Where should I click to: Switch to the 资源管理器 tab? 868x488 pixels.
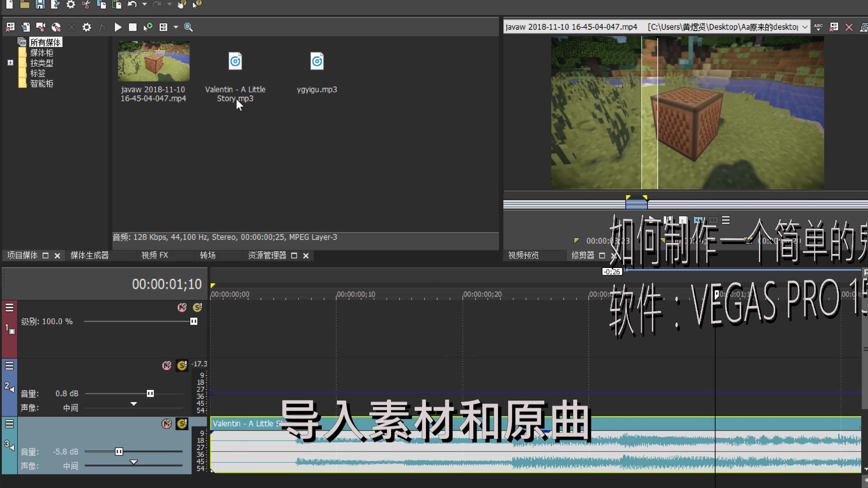pos(267,255)
